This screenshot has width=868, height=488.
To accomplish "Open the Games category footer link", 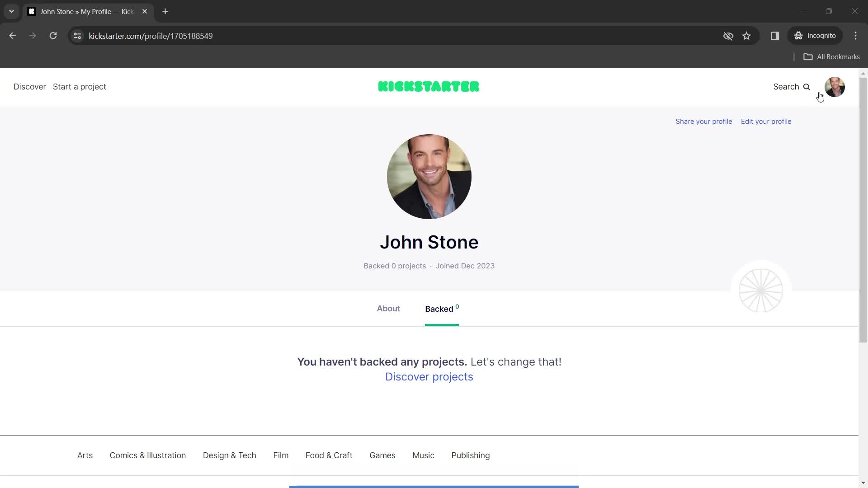I will coord(382,455).
